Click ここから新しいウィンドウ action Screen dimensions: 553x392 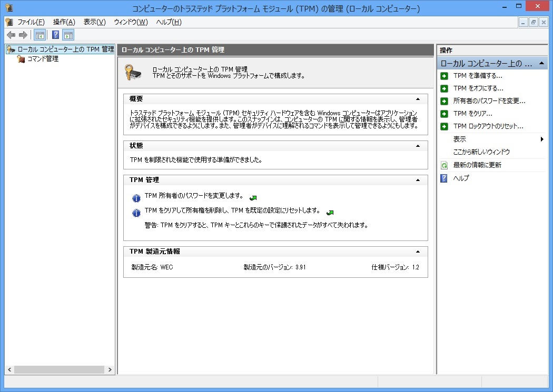pyautogui.click(x=481, y=152)
